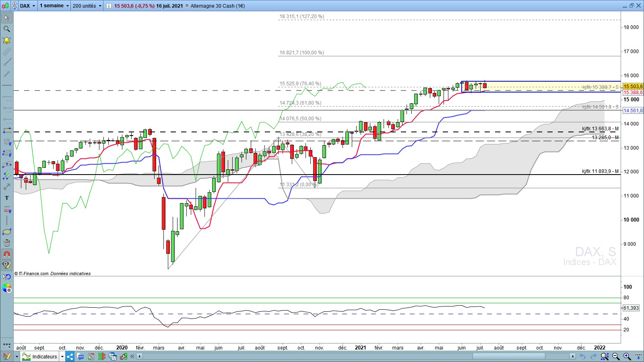Choose the trend line drawing tool
This screenshot has width=644, height=362.
(7, 63)
